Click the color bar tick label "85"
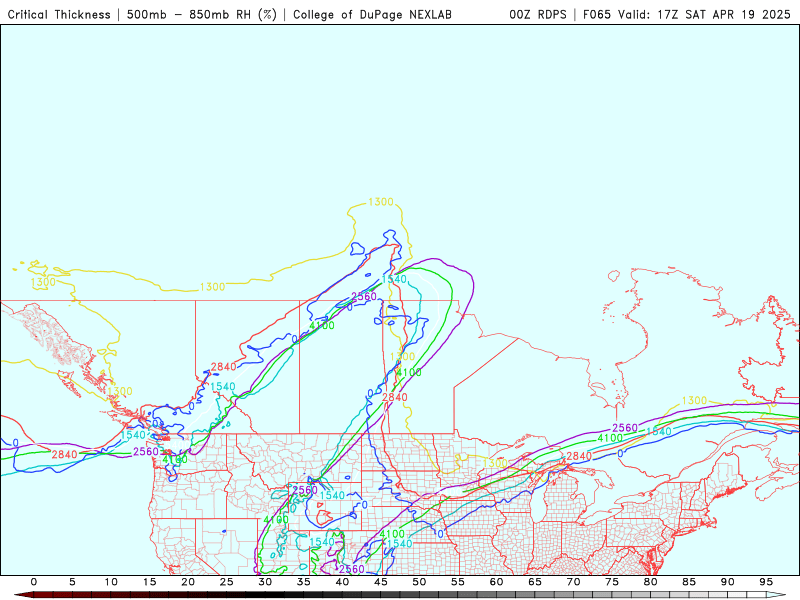800x600 pixels. pyautogui.click(x=689, y=582)
